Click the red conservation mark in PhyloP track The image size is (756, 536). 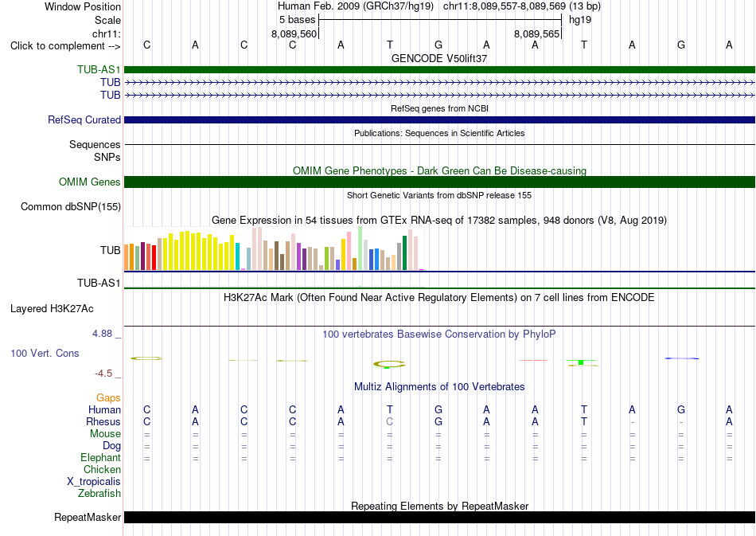tap(534, 361)
